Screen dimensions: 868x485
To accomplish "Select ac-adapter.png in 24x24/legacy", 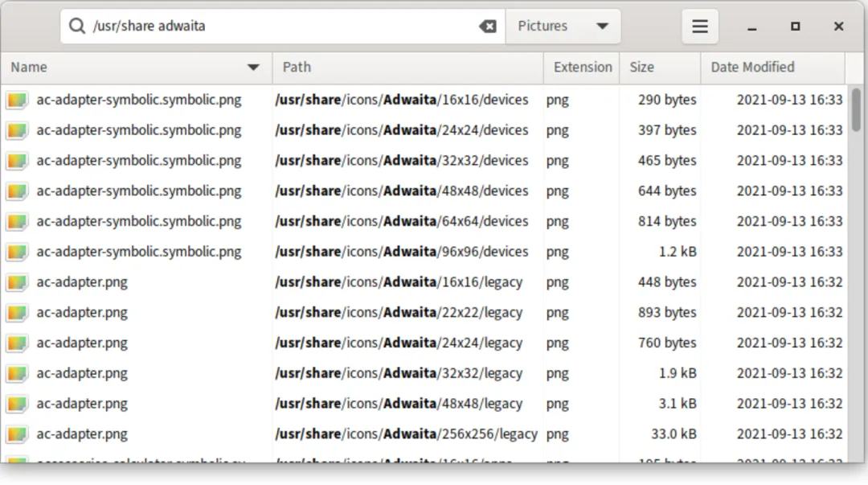I will coord(82,343).
